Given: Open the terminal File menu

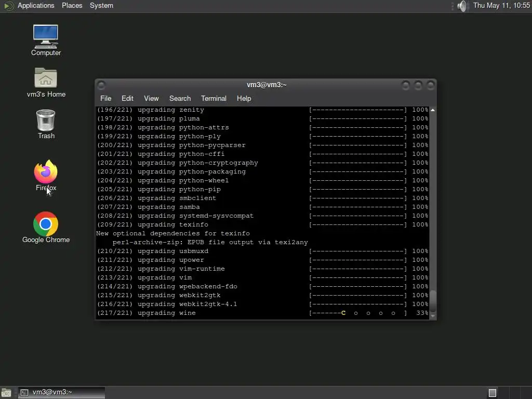Looking at the screenshot, I should point(105,98).
